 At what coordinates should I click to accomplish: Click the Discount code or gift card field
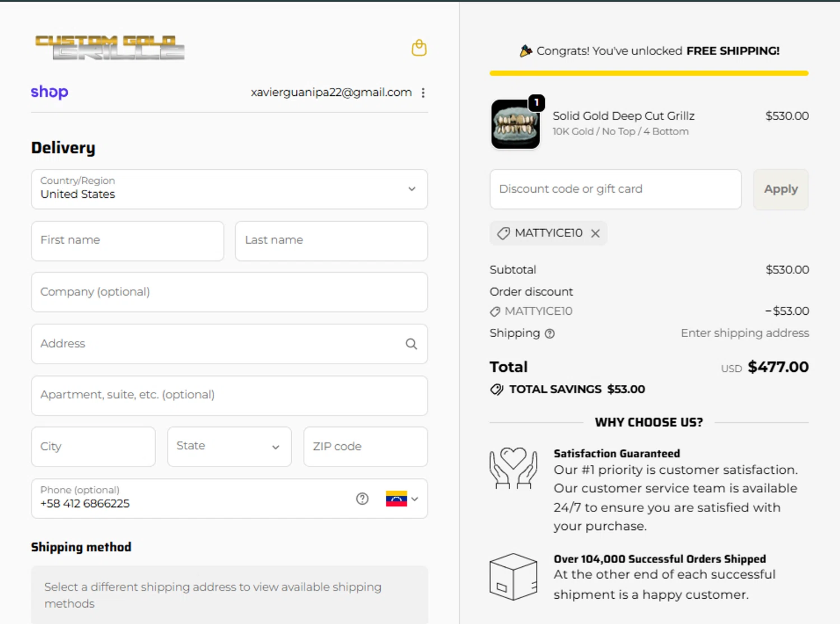click(x=615, y=189)
